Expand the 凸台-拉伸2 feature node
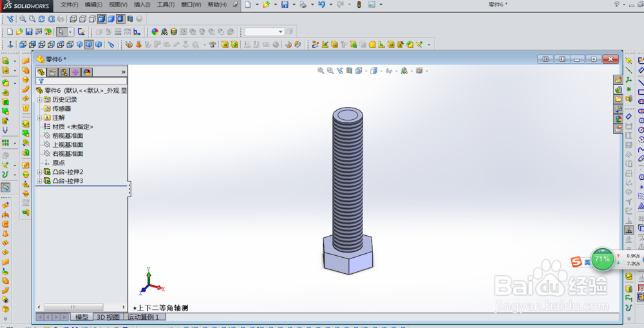This screenshot has width=644, height=328. (x=39, y=172)
